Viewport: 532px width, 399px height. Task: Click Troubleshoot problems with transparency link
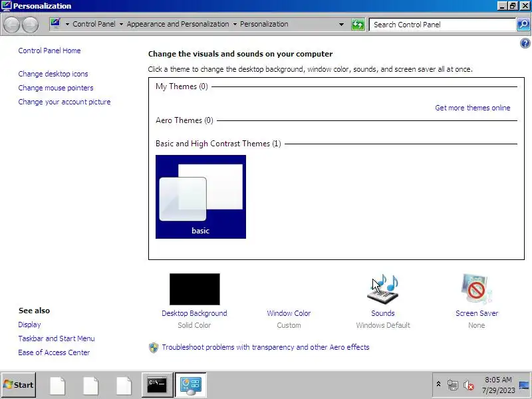tap(265, 347)
